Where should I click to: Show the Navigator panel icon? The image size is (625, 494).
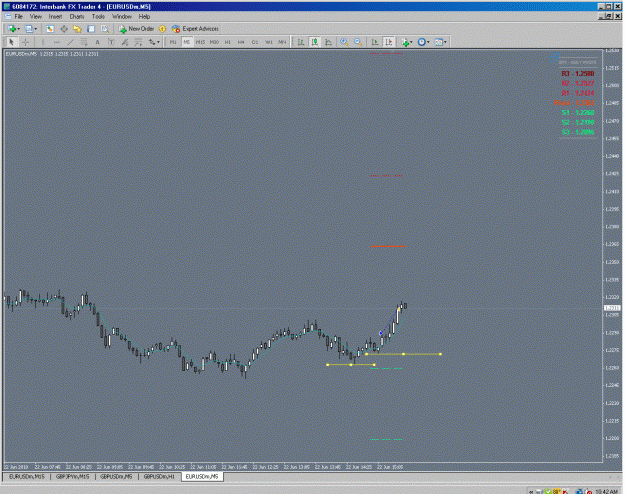pyautogui.click(x=77, y=29)
